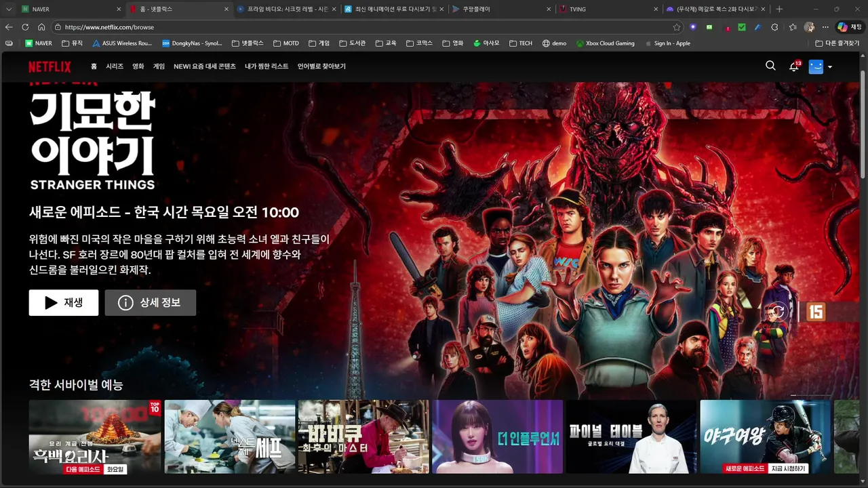Open browser settings three-dots menu
The width and height of the screenshot is (868, 488).
[x=825, y=27]
